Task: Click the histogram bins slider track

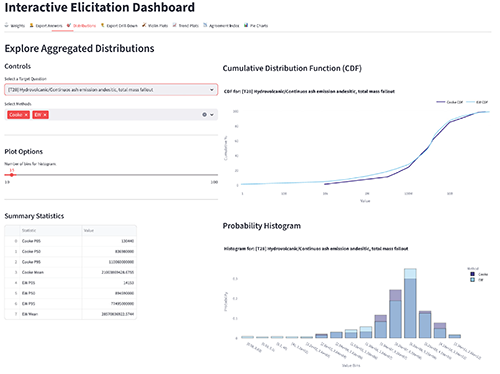Action: pos(111,175)
